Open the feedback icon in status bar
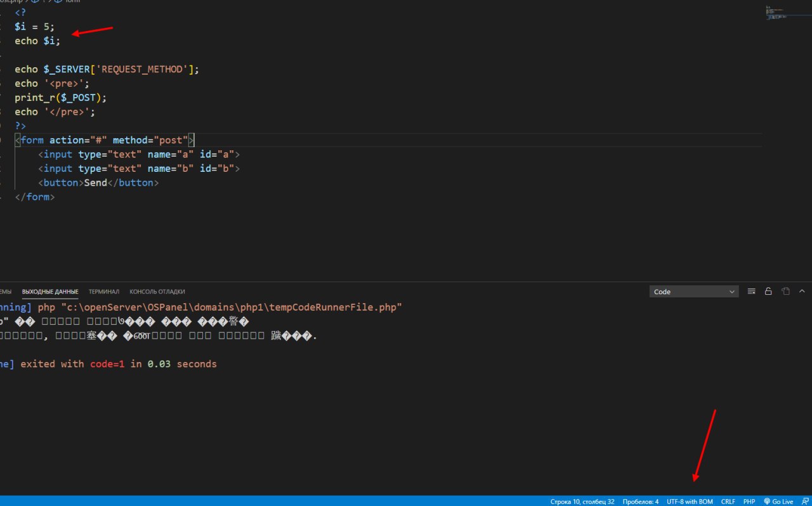The image size is (812, 506). point(805,502)
